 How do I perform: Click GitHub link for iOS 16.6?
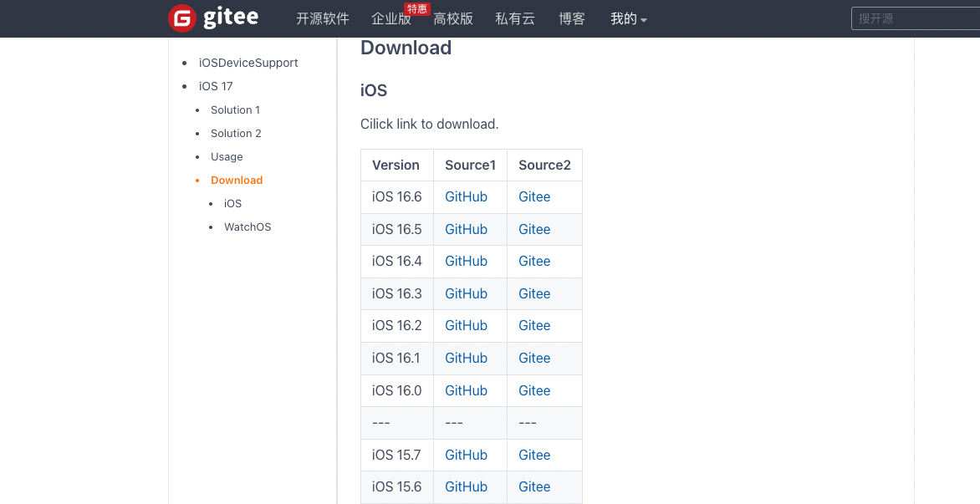click(x=466, y=196)
